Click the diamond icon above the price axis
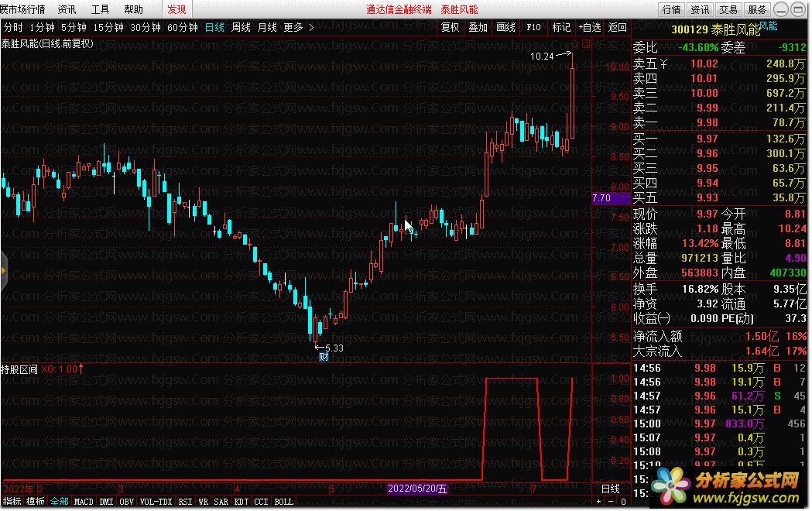812x511 pixels. coord(574,44)
